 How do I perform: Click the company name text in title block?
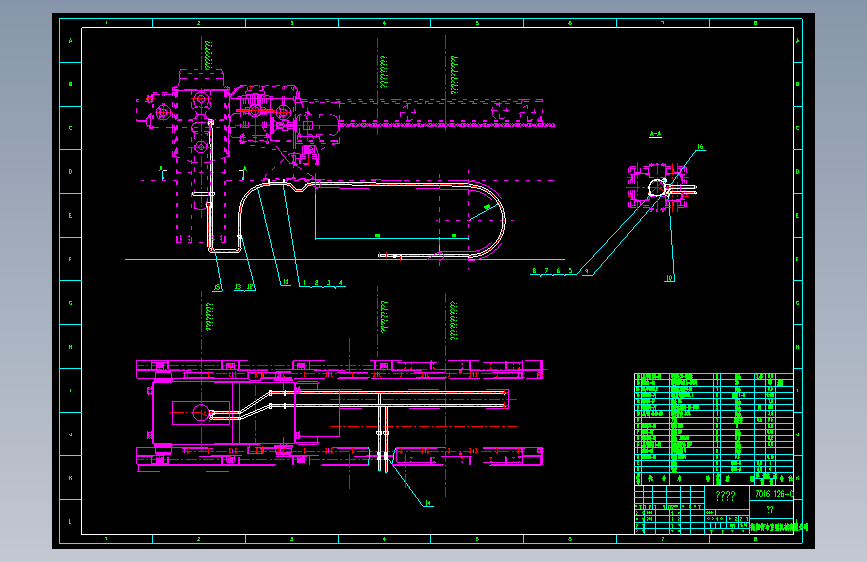pyautogui.click(x=779, y=527)
